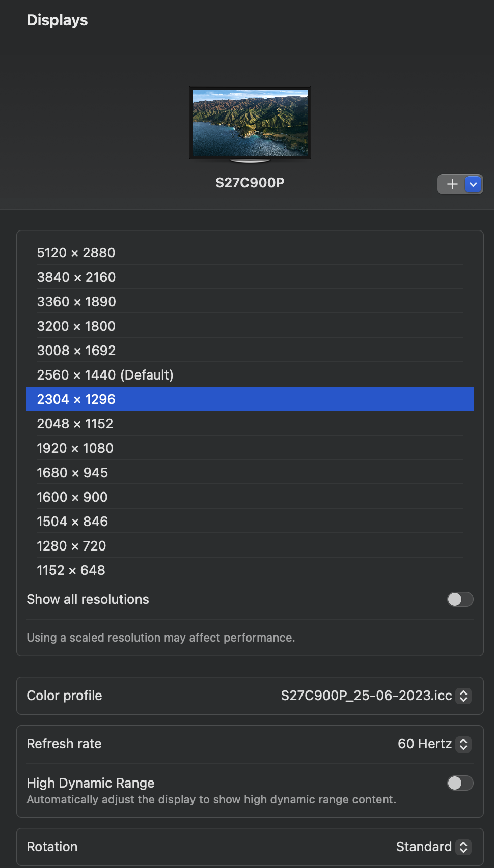
Task: Select 3840 × 2160 resolution
Action: pos(76,277)
